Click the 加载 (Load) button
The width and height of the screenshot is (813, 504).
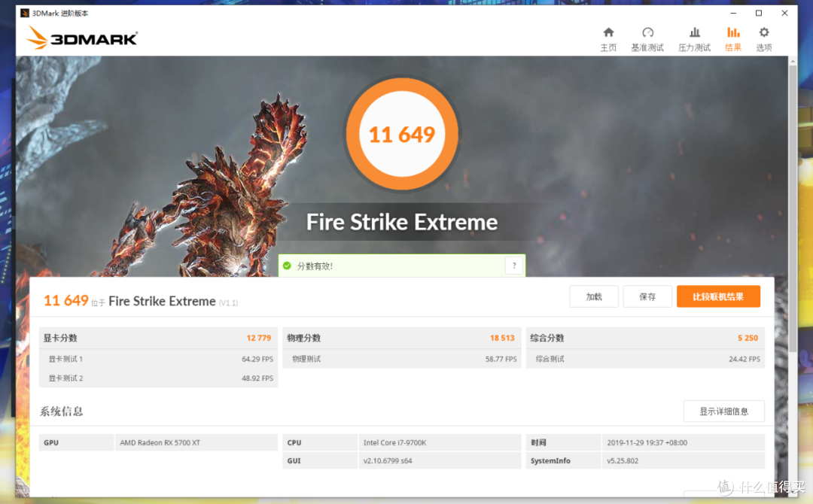point(594,296)
